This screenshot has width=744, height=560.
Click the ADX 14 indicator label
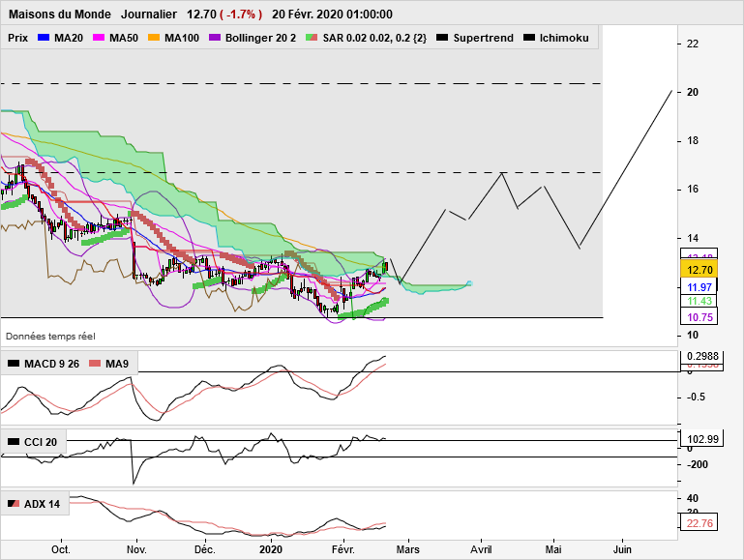pos(42,504)
